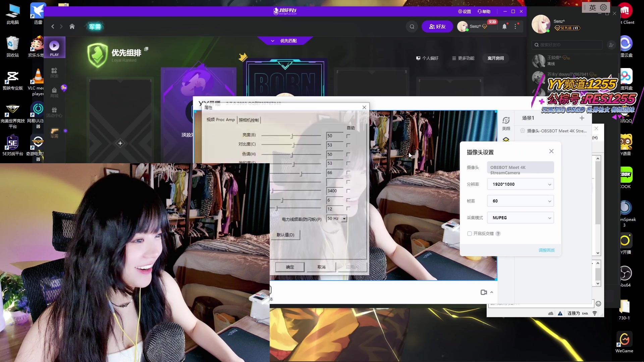644x362 pixels.
Task: Click the 离开房间 button
Action: coord(495,58)
